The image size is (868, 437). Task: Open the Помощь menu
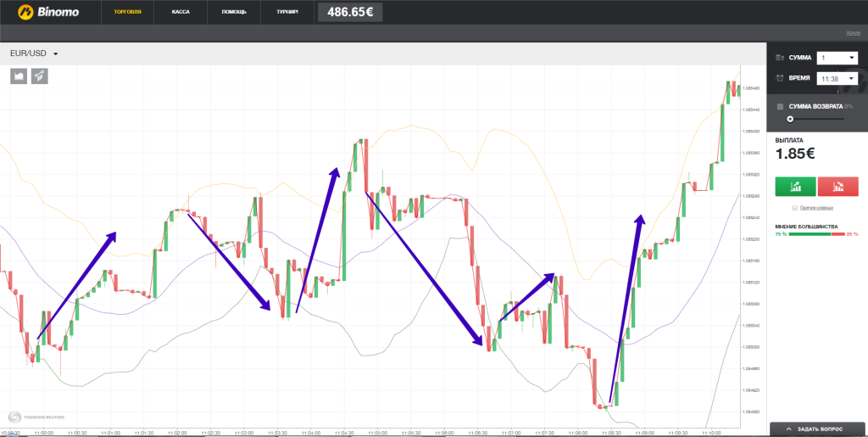234,12
